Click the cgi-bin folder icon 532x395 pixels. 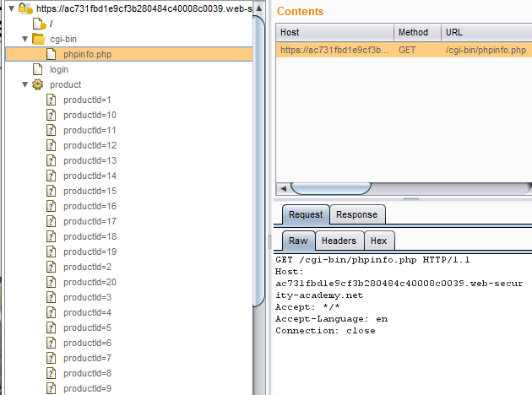pyautogui.click(x=38, y=39)
